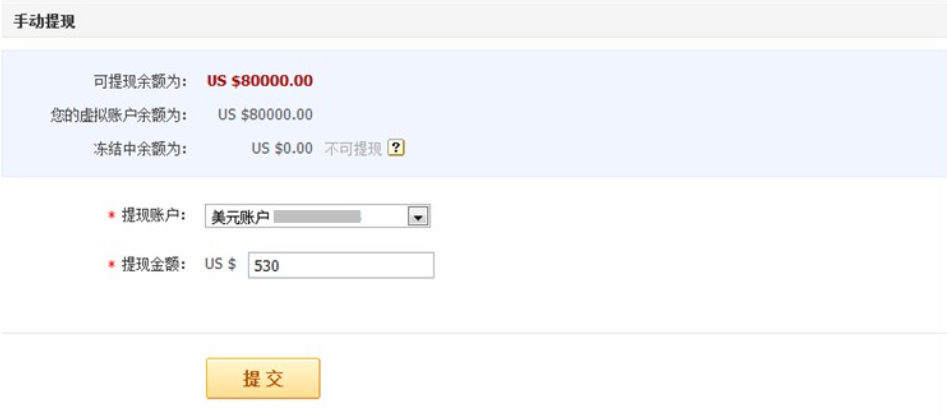947x414 pixels.
Task: Focus the 提现金额 input containing 530
Action: pos(340,266)
